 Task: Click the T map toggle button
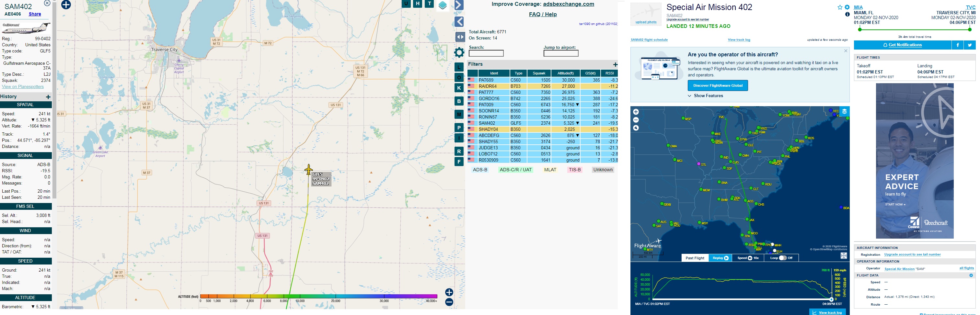430,4
